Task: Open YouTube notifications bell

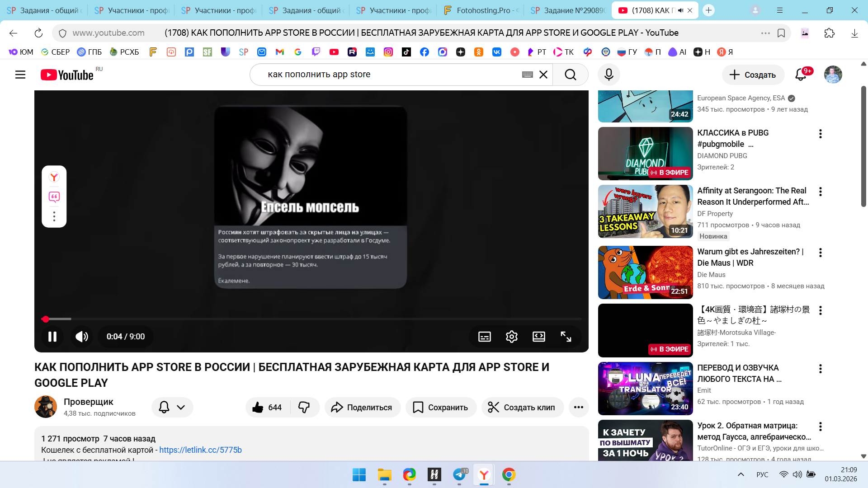Action: click(801, 75)
